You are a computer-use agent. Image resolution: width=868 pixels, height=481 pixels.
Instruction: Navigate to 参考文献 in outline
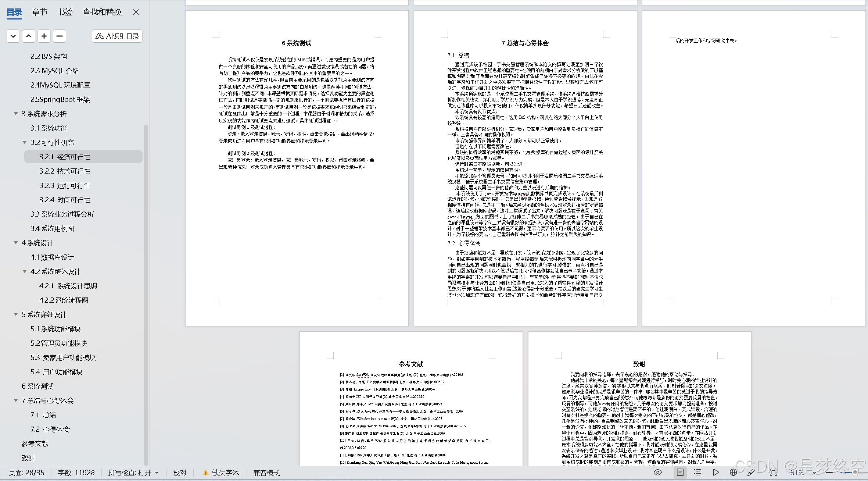pyautogui.click(x=35, y=443)
